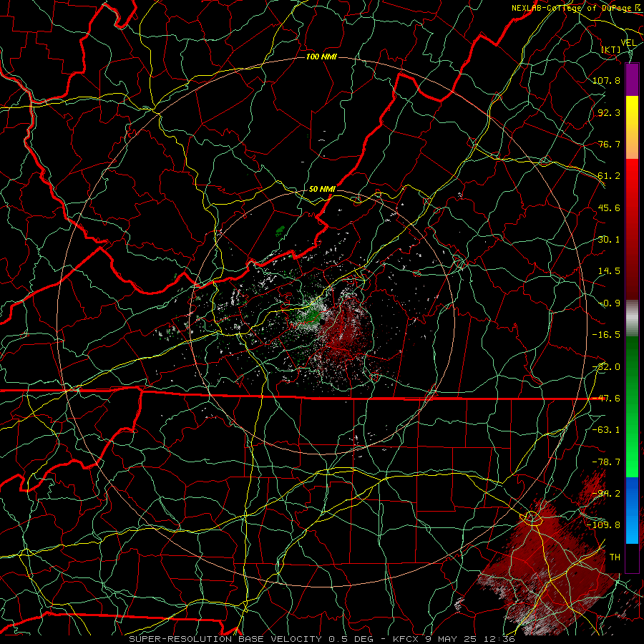Click the -78.7 legend value
Viewport: 644px width, 644px height.
(x=606, y=462)
